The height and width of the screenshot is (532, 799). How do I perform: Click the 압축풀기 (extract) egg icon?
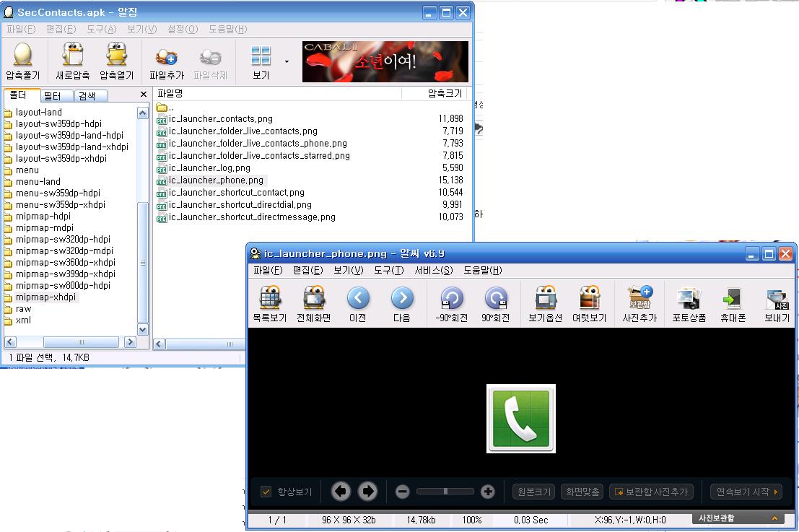tap(23, 56)
